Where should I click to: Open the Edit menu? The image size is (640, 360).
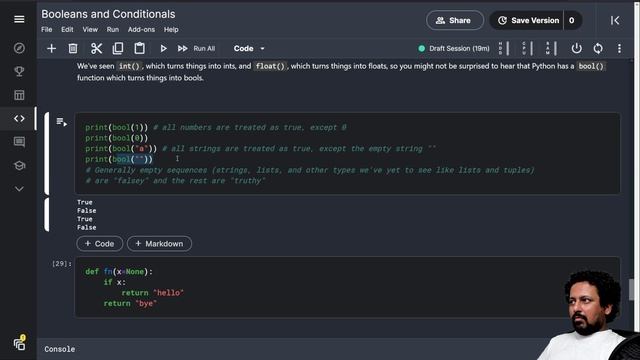pos(67,29)
